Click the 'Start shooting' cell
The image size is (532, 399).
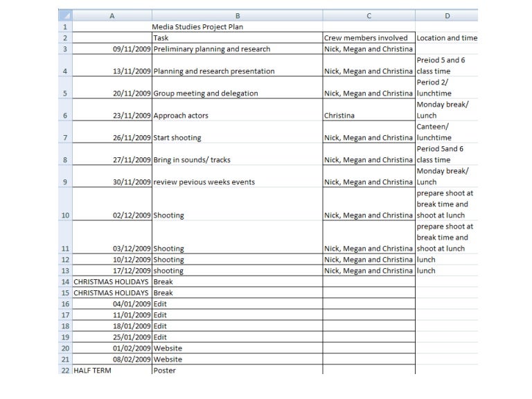click(x=237, y=138)
